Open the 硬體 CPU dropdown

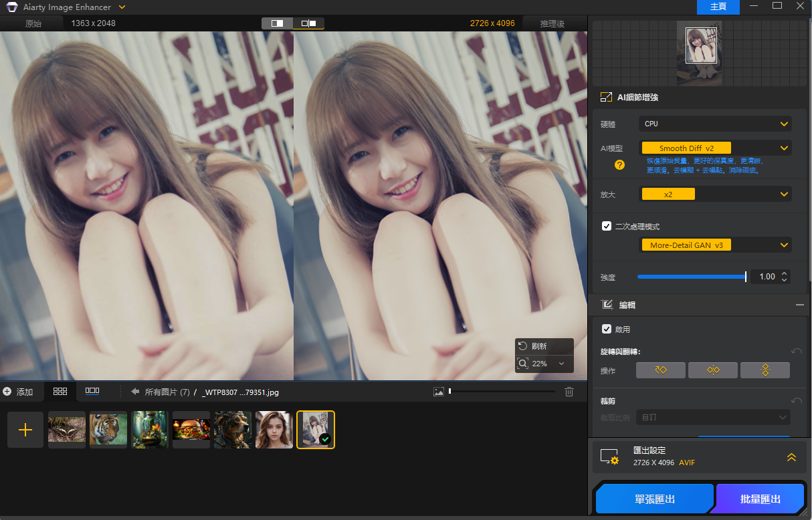(715, 124)
